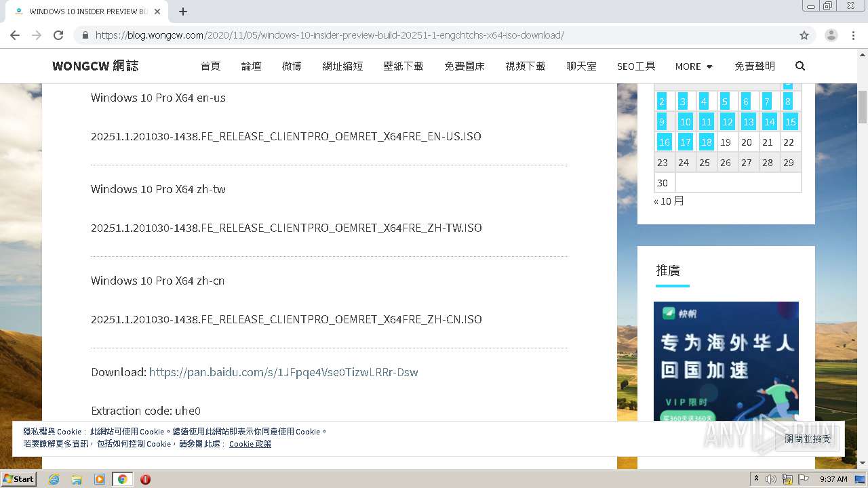Click the address bar URL
Viewport: 868px width, 488px height.
pos(330,35)
